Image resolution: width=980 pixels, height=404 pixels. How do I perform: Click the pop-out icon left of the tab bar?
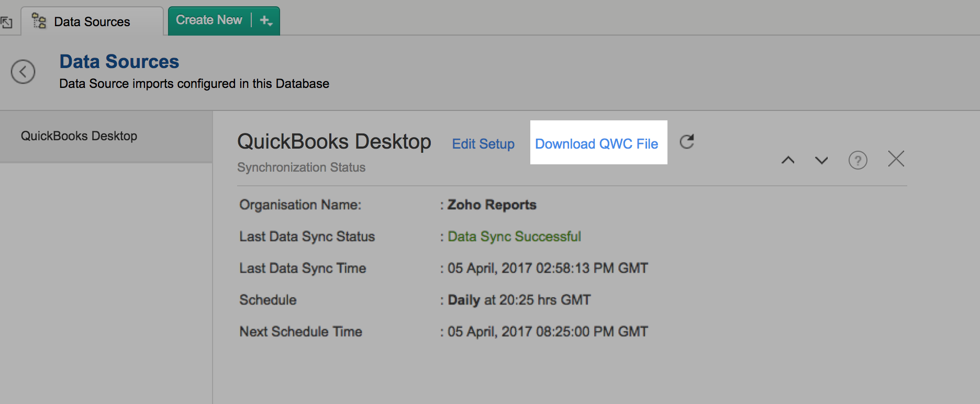pos(6,23)
